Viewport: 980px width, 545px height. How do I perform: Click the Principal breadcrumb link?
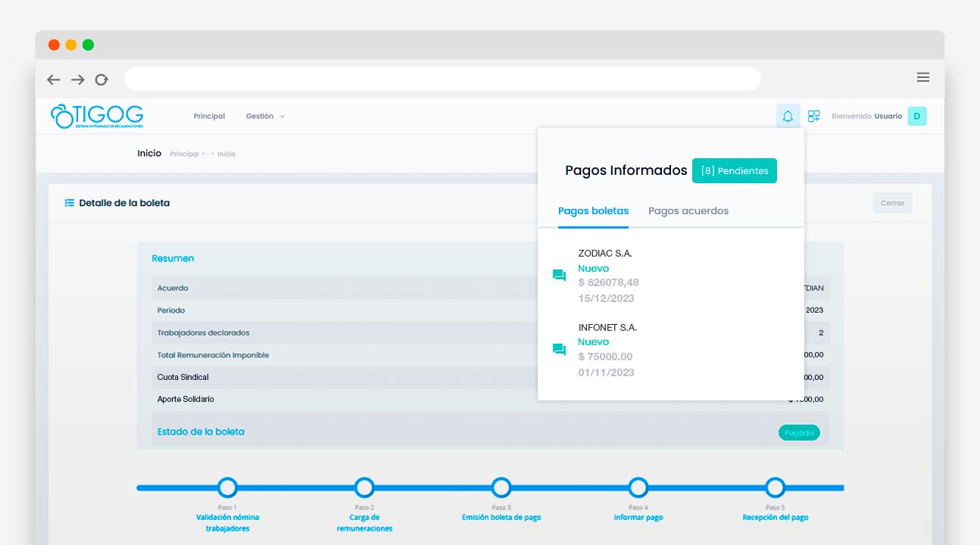[184, 154]
